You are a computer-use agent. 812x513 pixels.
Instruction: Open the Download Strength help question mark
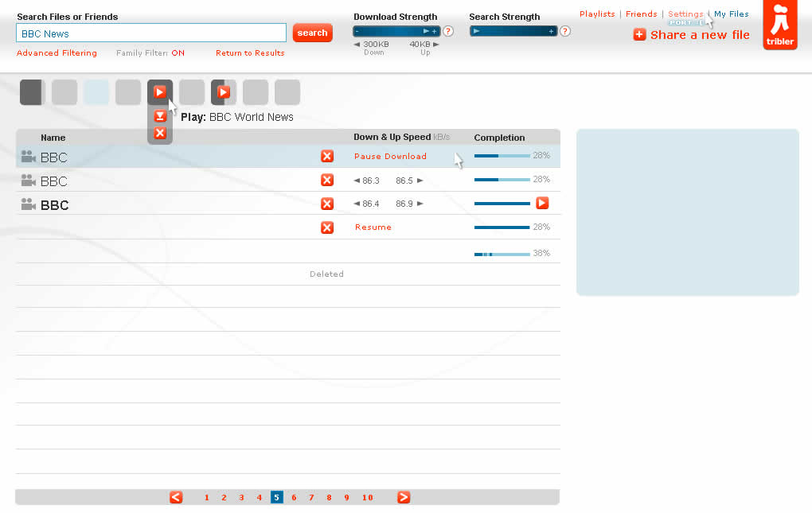(x=448, y=31)
